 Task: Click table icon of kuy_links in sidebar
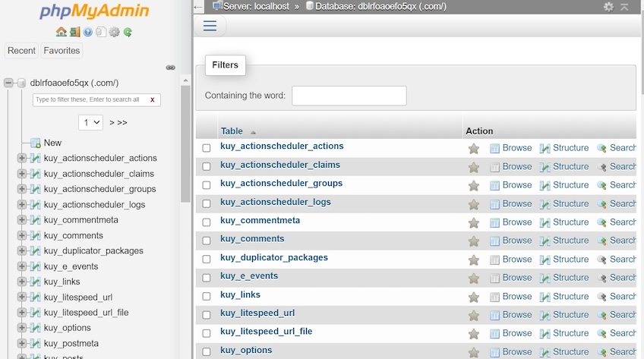[x=36, y=282]
